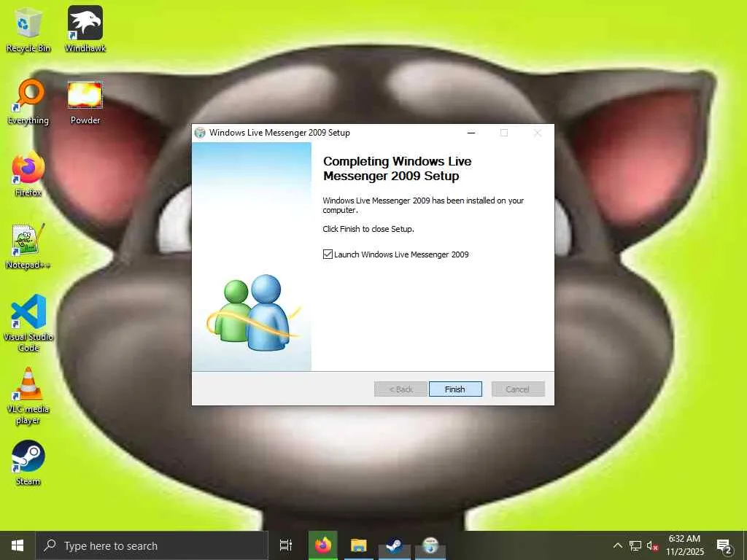Switch to Firefox in the taskbar
Image resolution: width=747 pixels, height=560 pixels.
click(x=323, y=545)
